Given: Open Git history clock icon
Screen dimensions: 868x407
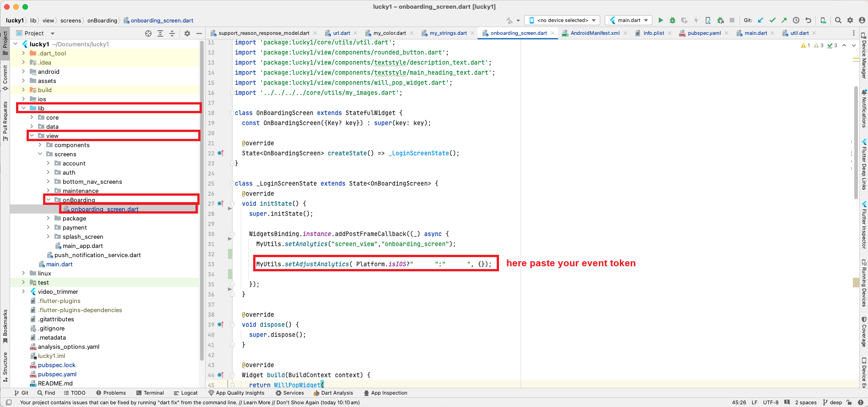Looking at the screenshot, I should point(796,20).
